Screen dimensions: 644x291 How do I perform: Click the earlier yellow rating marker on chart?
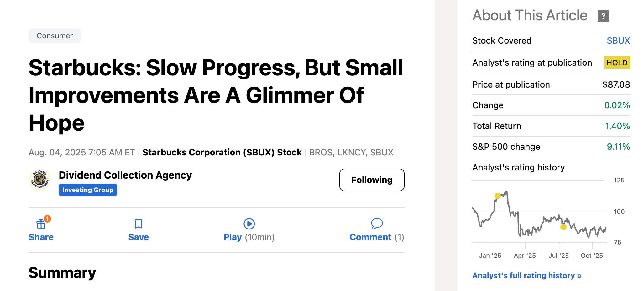(x=497, y=196)
